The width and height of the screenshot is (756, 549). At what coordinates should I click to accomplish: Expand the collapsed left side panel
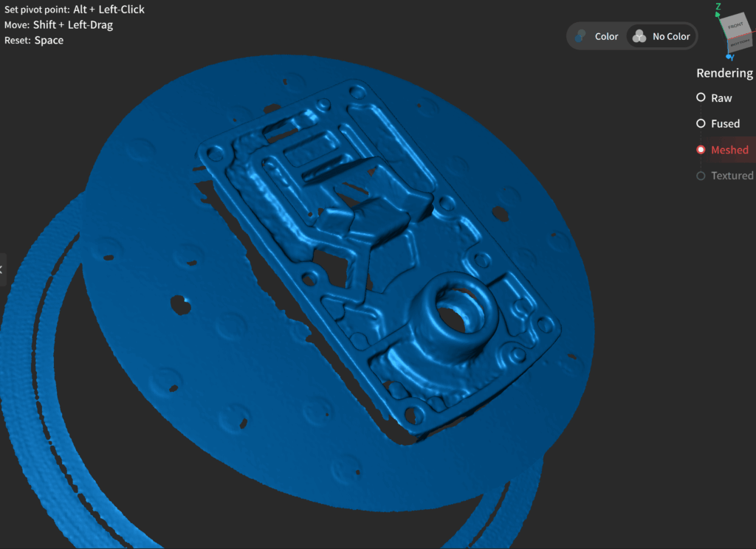(2, 269)
